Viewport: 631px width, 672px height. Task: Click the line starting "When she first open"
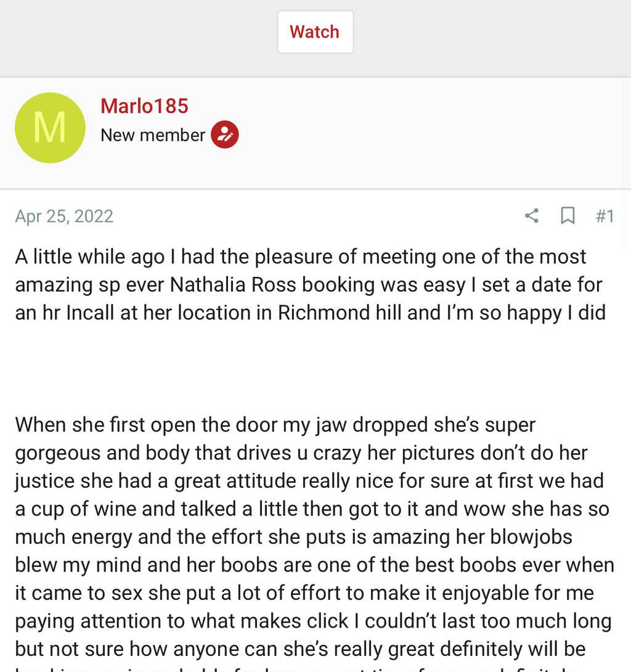[x=275, y=425]
